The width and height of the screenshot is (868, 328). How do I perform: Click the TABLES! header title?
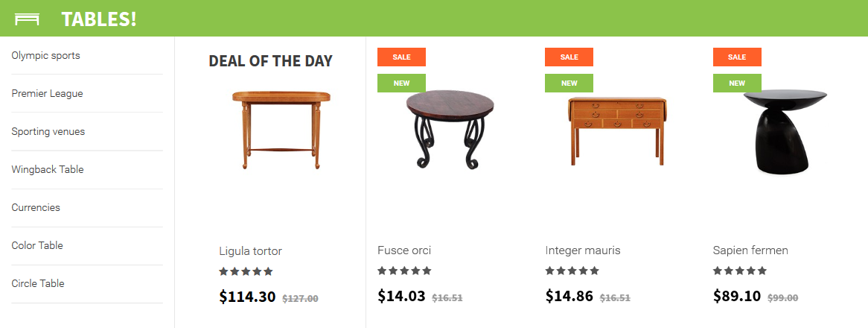(99, 19)
